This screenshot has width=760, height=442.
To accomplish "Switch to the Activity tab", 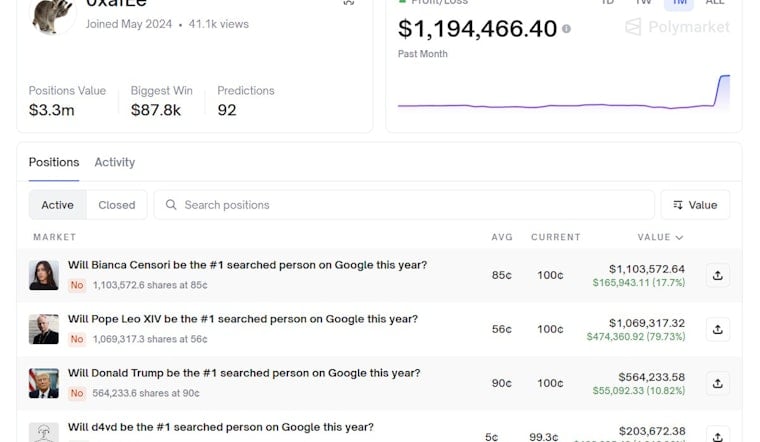I will point(115,162).
